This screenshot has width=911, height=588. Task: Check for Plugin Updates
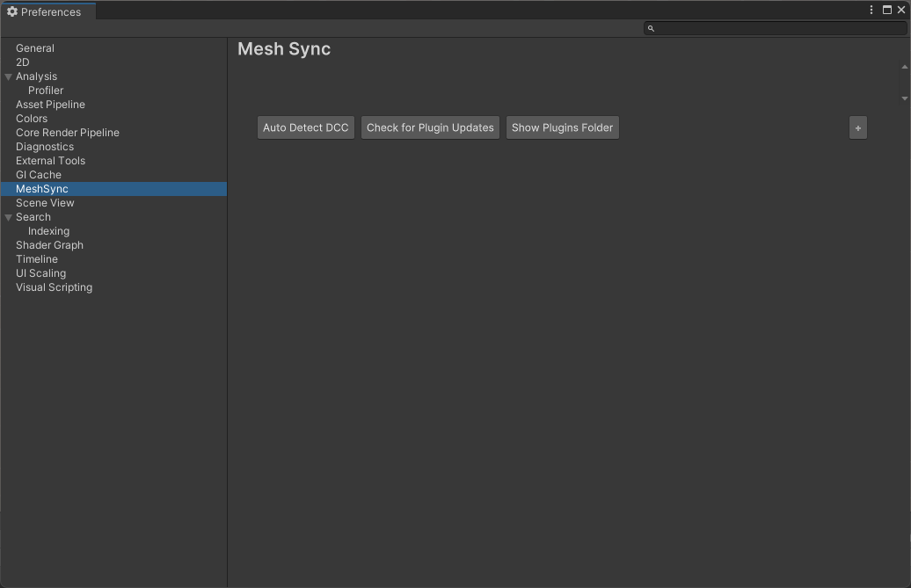point(430,127)
